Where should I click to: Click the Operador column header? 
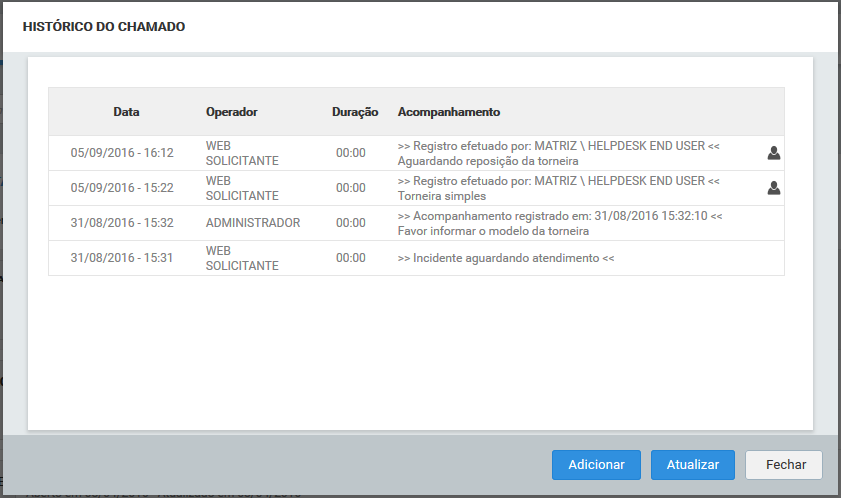coord(232,112)
